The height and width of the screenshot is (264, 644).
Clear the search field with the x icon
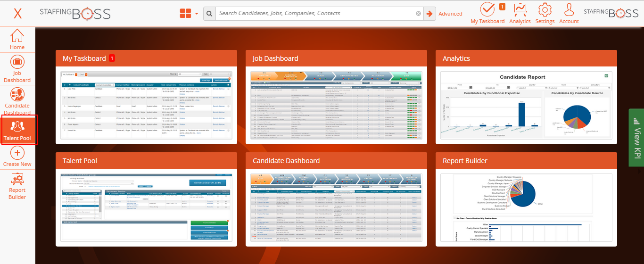[418, 14]
